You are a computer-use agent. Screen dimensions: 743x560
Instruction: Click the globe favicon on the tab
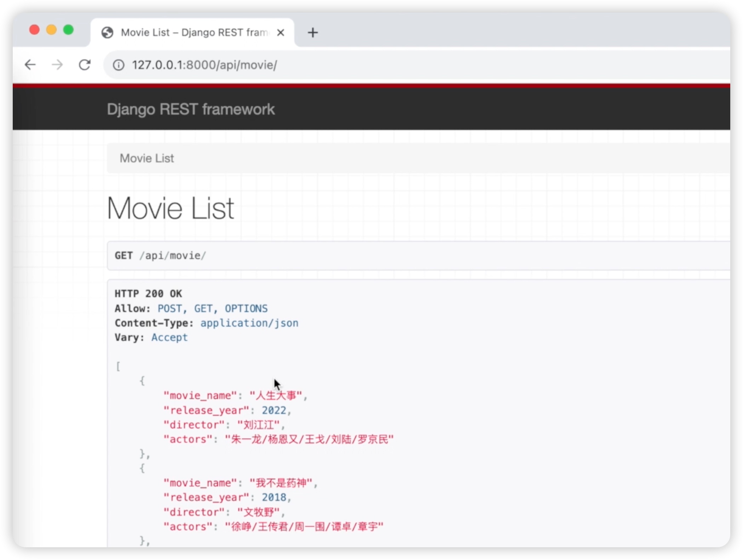click(x=107, y=33)
